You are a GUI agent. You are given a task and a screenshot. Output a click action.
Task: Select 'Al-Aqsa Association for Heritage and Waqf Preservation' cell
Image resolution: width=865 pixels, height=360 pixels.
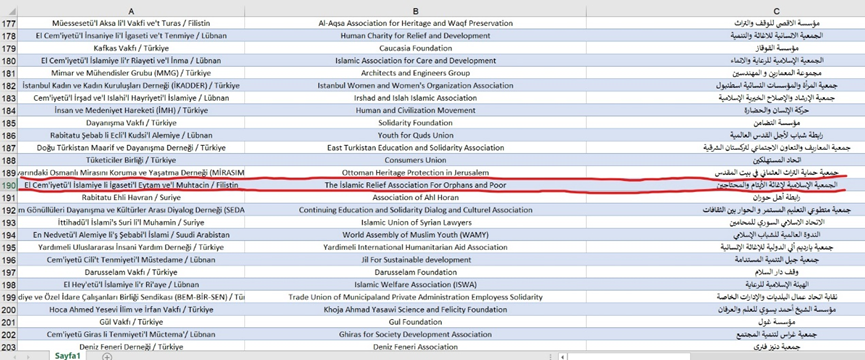click(x=415, y=23)
